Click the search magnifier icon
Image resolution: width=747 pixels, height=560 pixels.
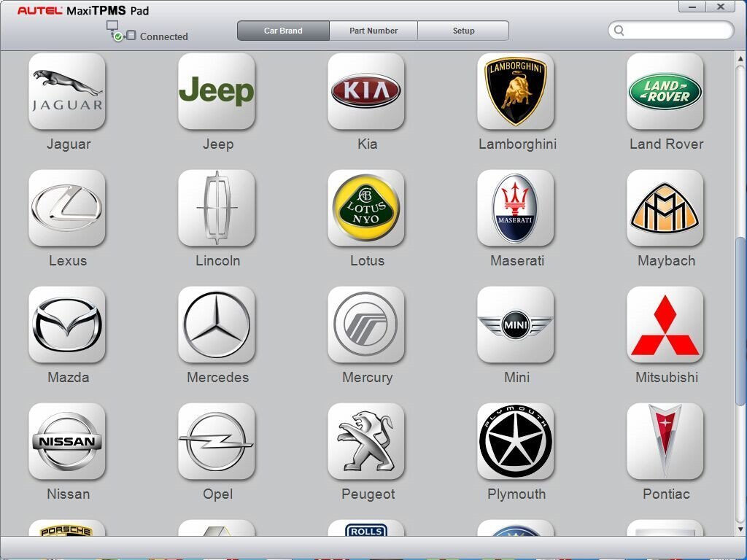coord(619,31)
